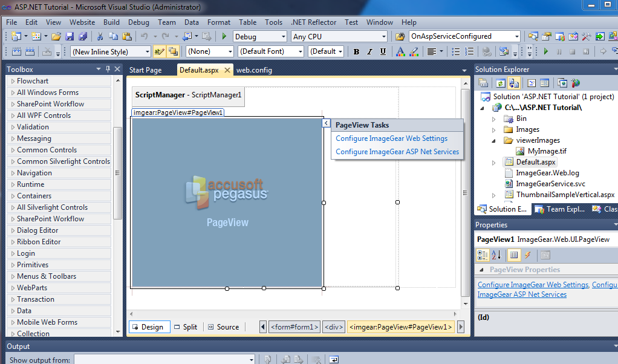Click Configure ImageGear Web Settings in PageView Tasks
This screenshot has height=364, width=618.
pos(391,138)
